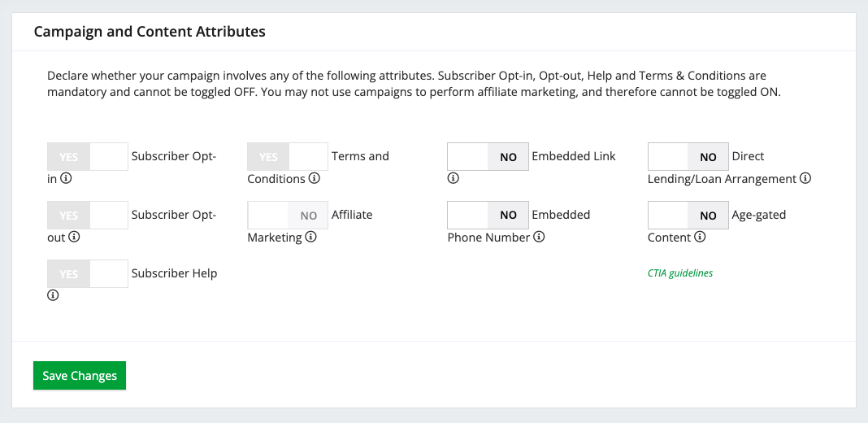The image size is (868, 423).
Task: Click info icon next to Subscriber Opt-in
Action: click(x=67, y=179)
